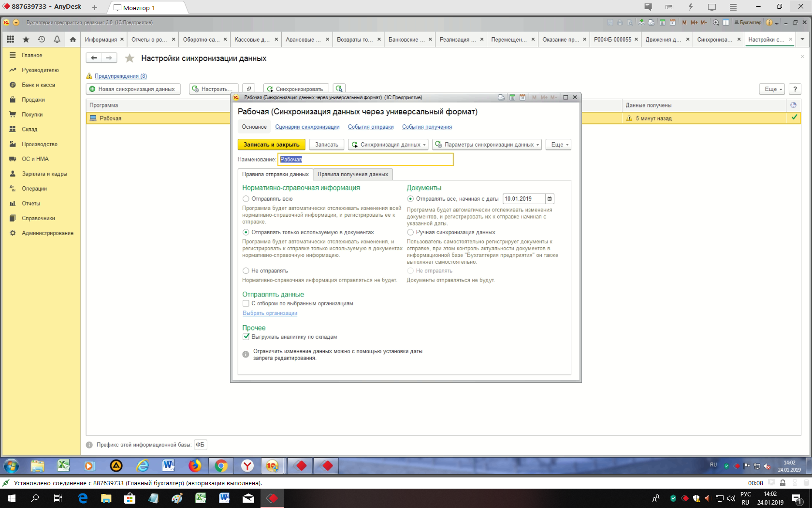Expand the arrow next to the info icon
This screenshot has height=508, width=812.
(777, 23)
